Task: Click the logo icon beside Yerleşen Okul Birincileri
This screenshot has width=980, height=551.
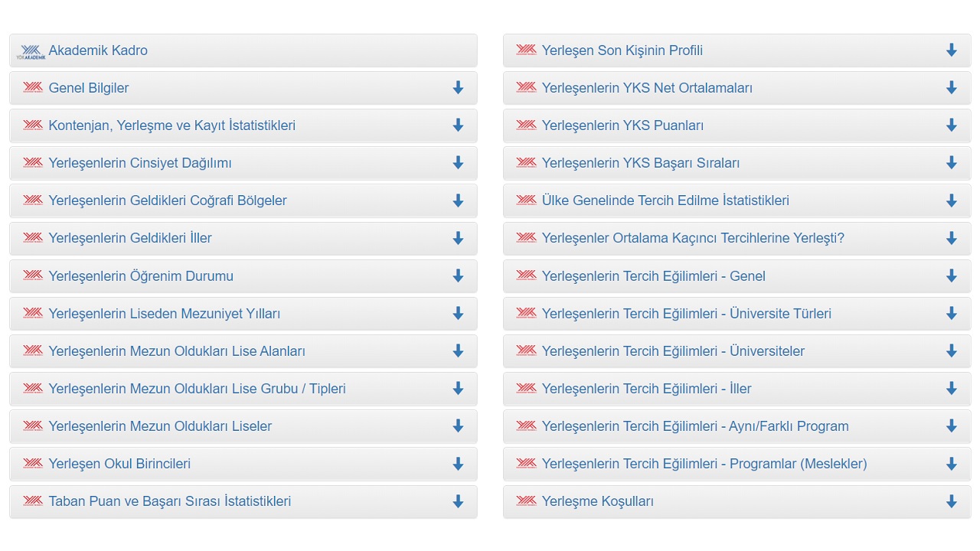Action: coord(33,463)
